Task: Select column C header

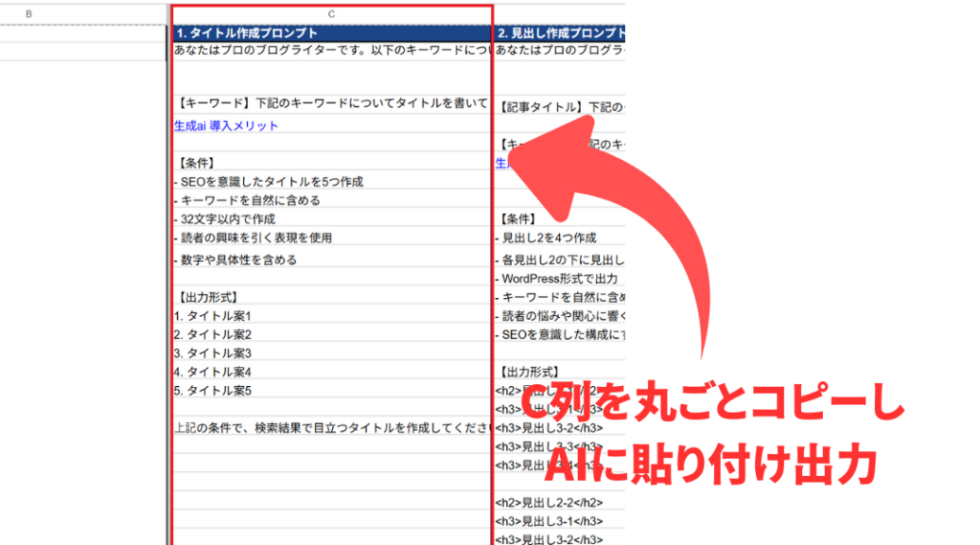Action: (331, 13)
